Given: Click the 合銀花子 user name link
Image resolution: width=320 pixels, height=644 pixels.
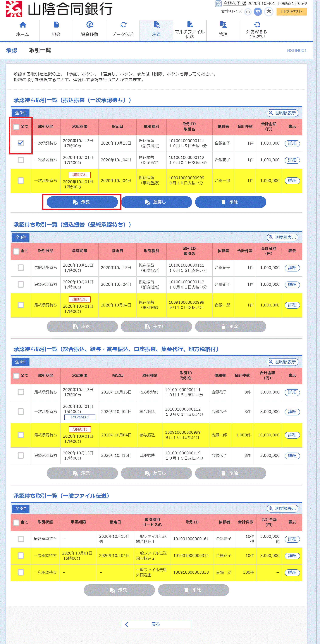Looking at the screenshot, I should click(234, 3).
